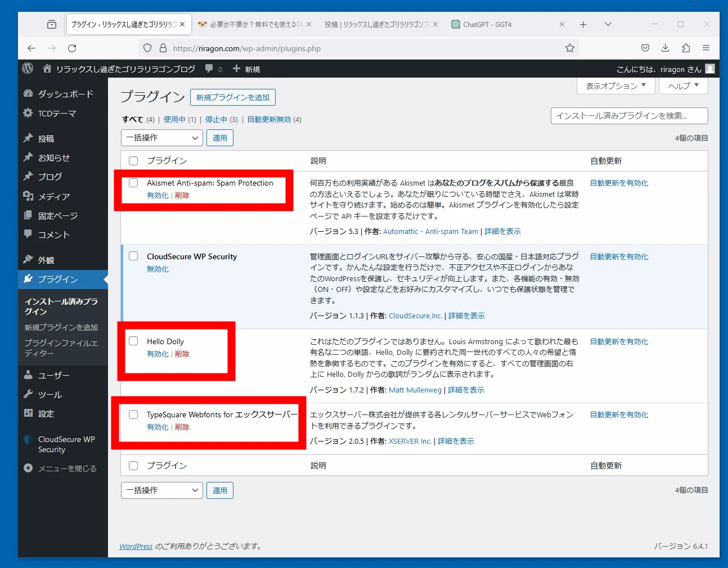Open the ダッシュボード menu in the sidebar
The height and width of the screenshot is (568, 728).
click(x=65, y=94)
